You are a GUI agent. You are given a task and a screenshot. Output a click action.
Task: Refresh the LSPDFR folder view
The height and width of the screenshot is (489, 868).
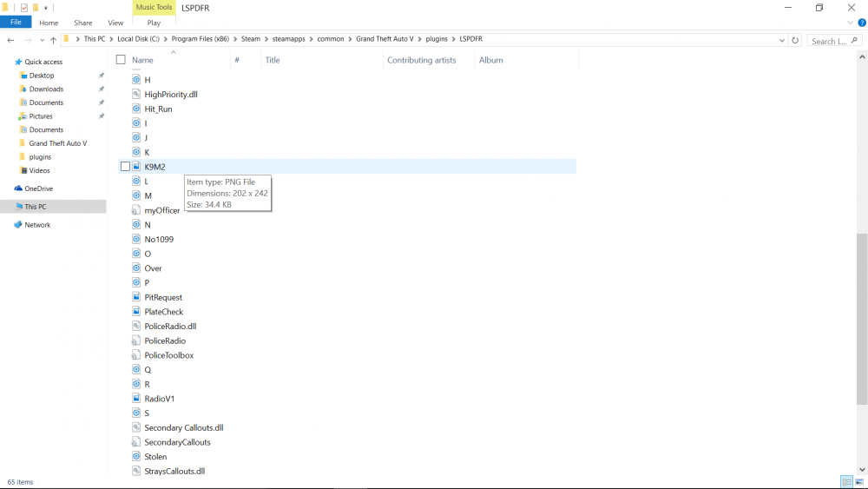[795, 40]
